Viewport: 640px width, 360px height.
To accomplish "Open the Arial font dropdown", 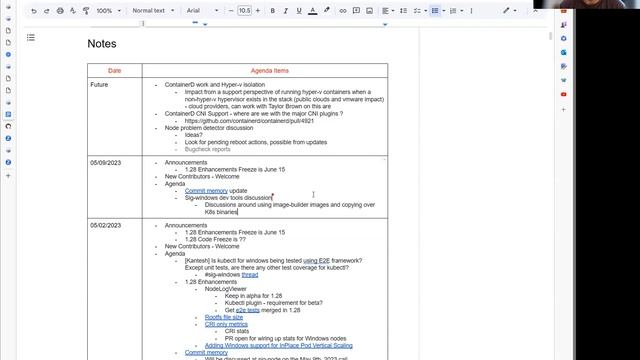I will tap(202, 11).
